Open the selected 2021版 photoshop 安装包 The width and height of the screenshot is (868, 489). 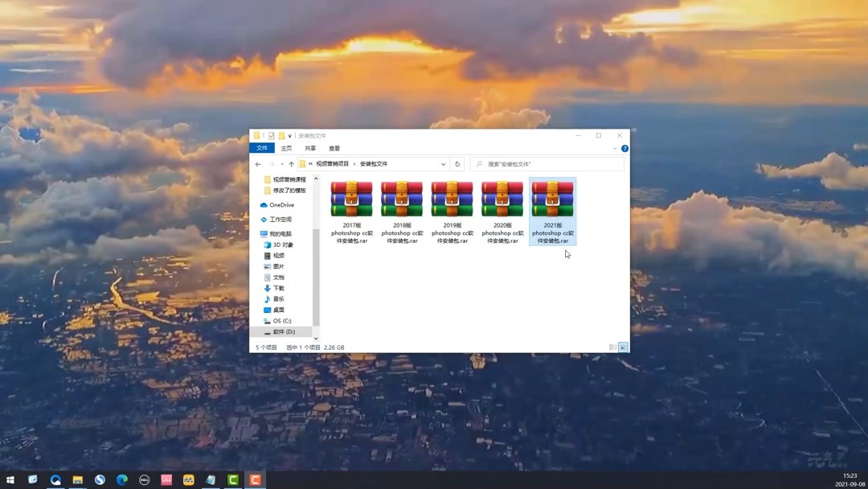pos(552,198)
